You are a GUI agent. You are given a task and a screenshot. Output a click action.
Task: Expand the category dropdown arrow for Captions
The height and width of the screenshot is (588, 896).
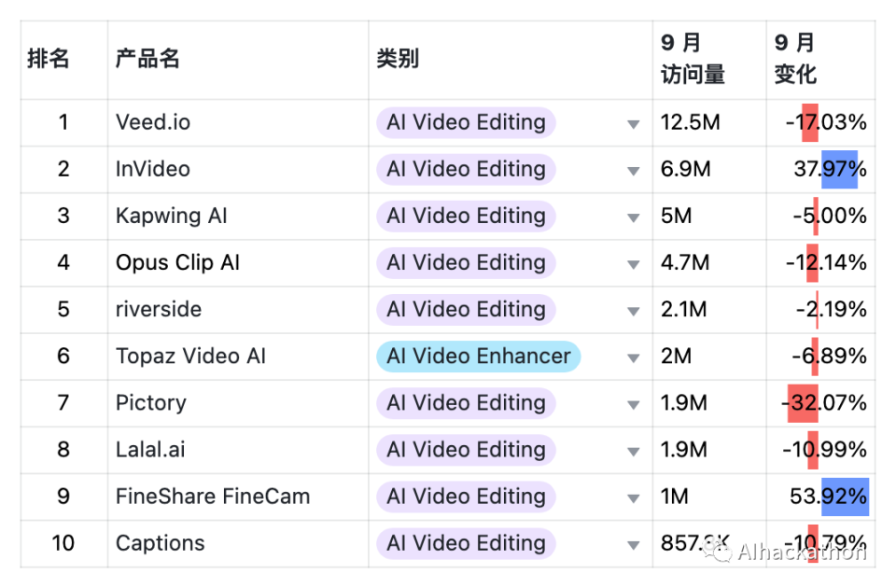(634, 545)
